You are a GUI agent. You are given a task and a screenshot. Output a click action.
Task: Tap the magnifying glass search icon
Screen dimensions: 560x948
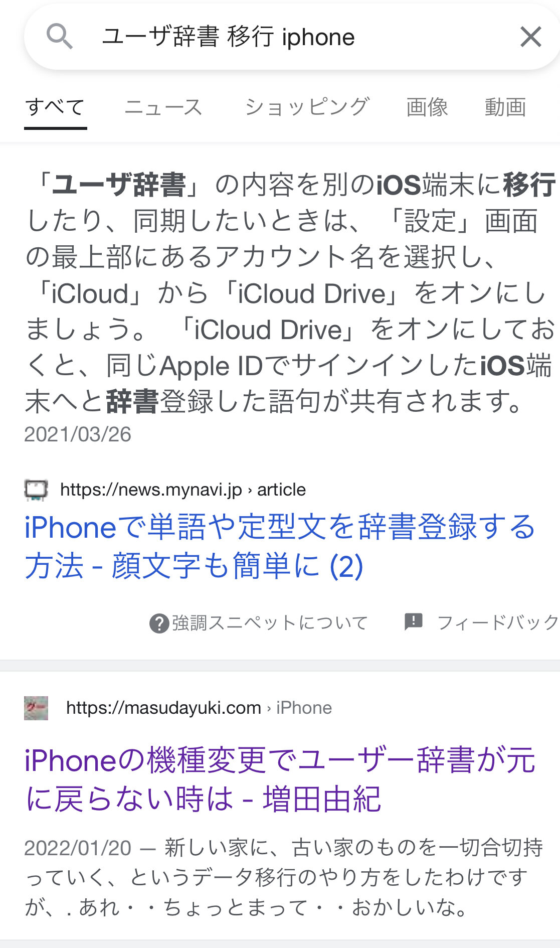[x=59, y=37]
